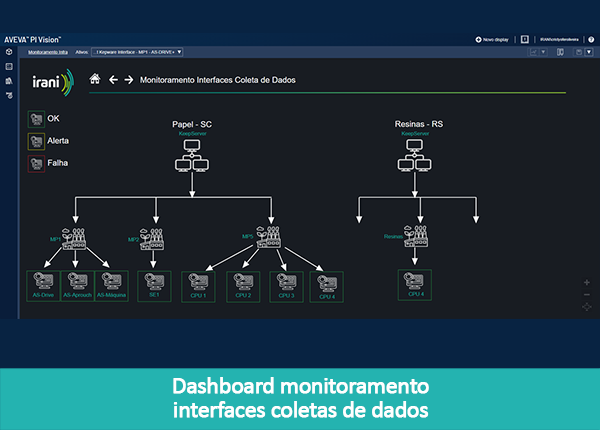Open the user account name in header
This screenshot has height=430, width=600.
click(559, 39)
